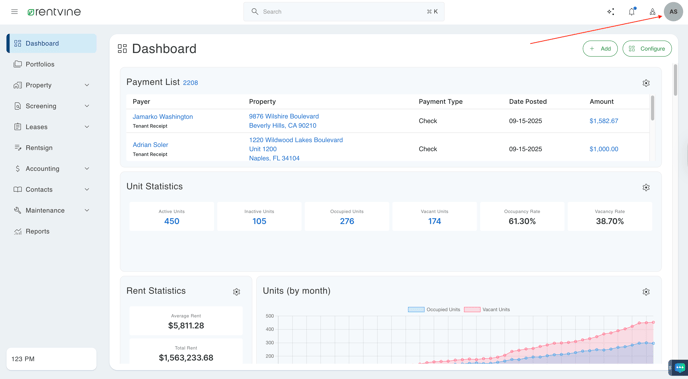Open 9876 Wilshire Boulevard property link

(x=284, y=121)
